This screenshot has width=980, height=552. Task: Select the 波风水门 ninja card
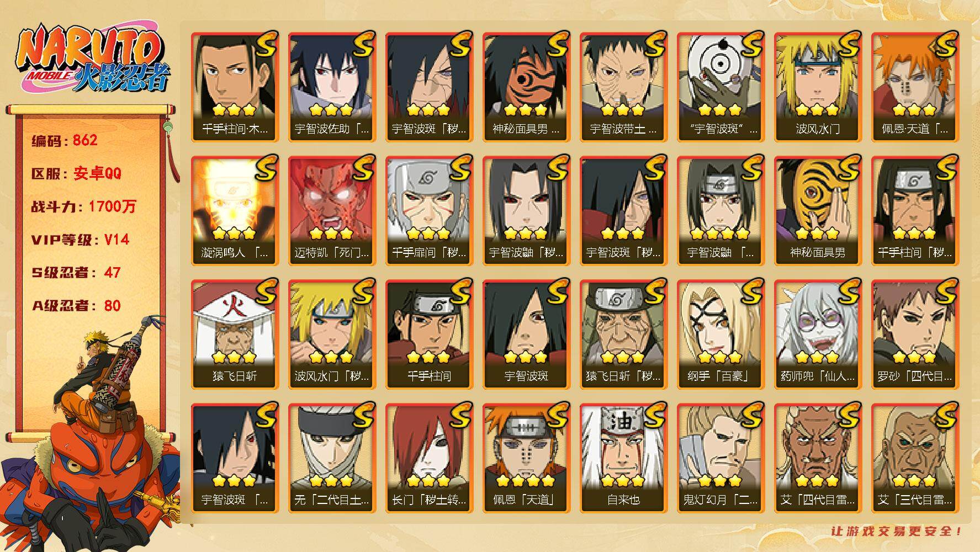[x=817, y=87]
